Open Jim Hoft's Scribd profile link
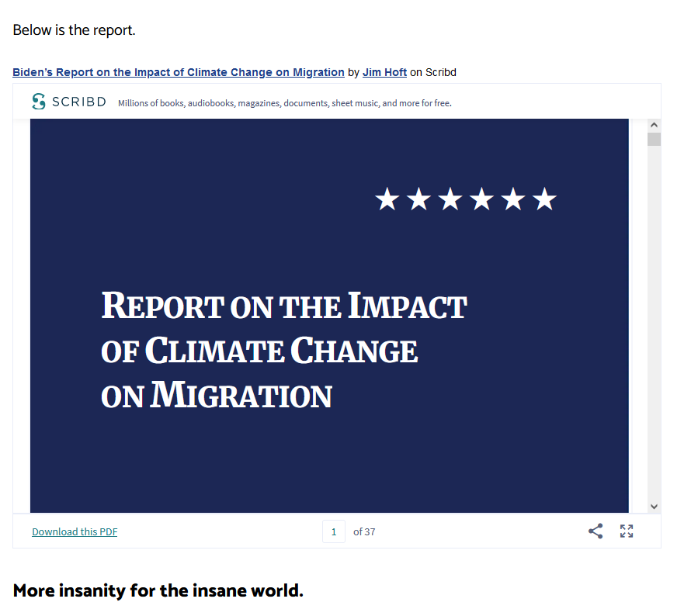 click(x=384, y=72)
